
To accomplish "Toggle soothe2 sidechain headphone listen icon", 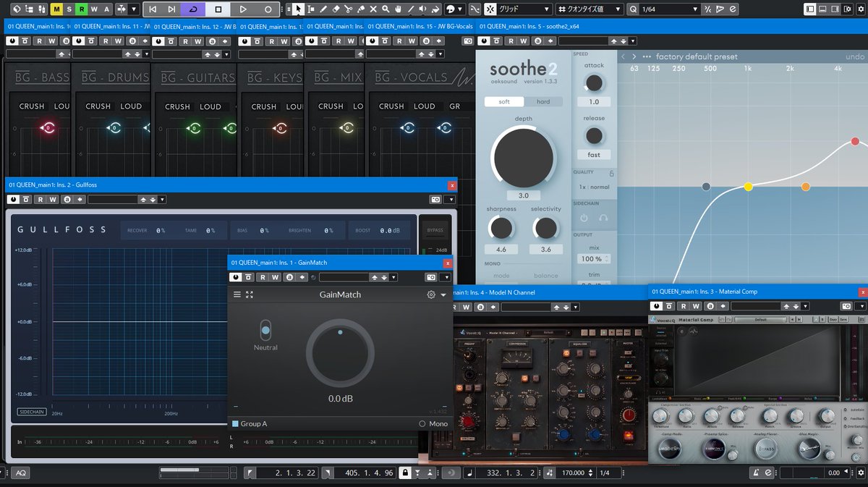I will pyautogui.click(x=603, y=218).
